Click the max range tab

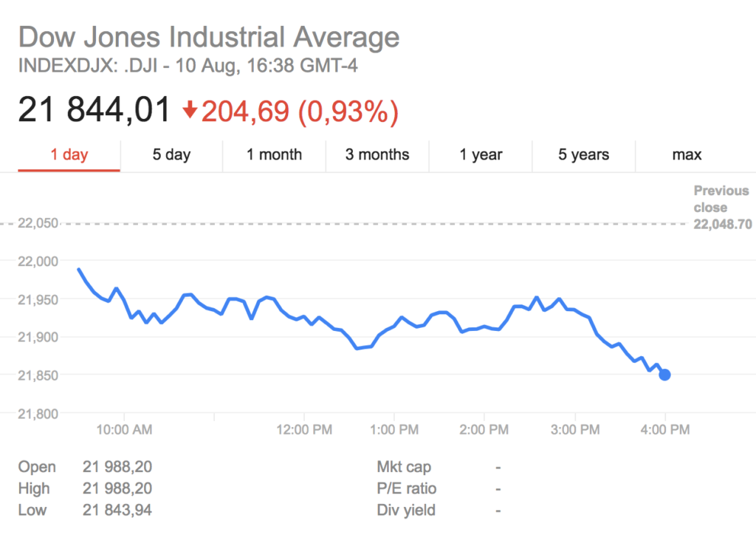pyautogui.click(x=687, y=154)
